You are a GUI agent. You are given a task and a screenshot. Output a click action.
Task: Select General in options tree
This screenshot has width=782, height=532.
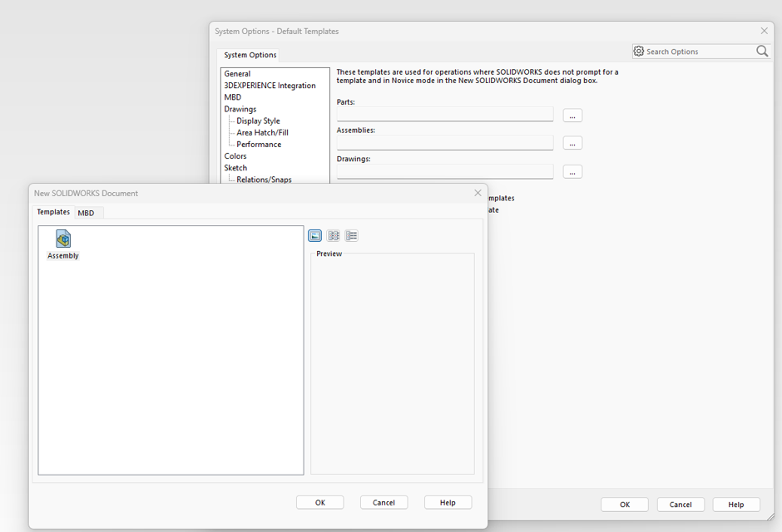click(x=237, y=74)
